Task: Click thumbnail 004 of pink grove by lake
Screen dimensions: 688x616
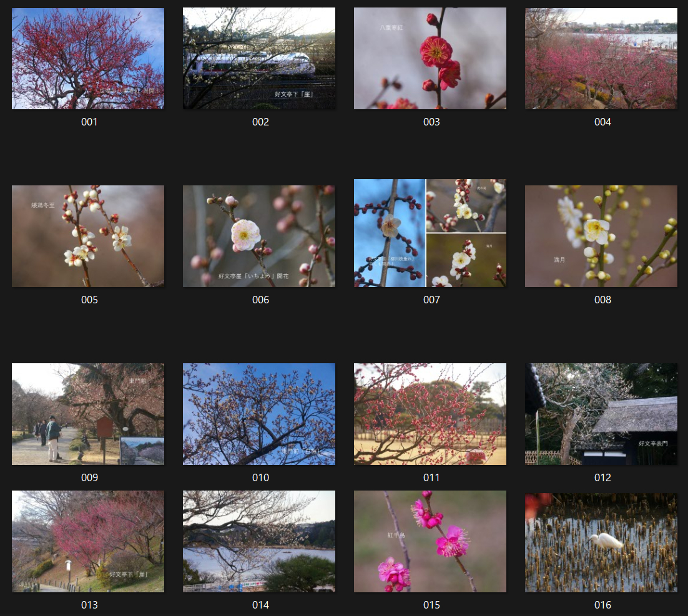Action: (601, 59)
